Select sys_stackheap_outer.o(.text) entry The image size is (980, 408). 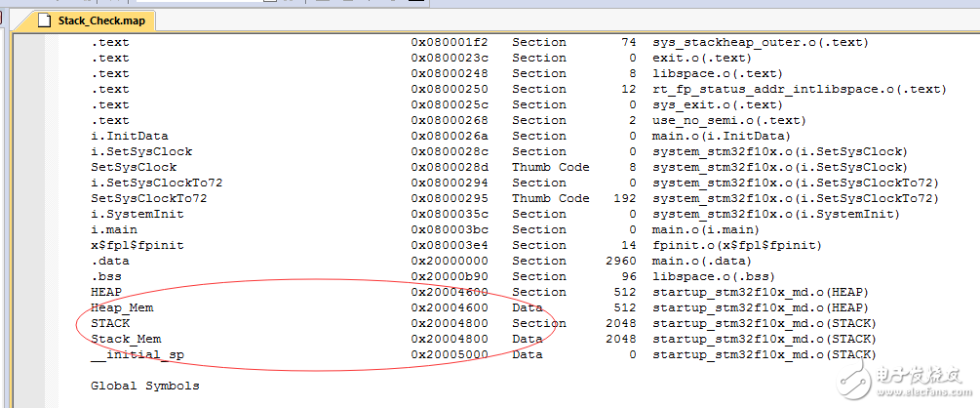point(761,43)
